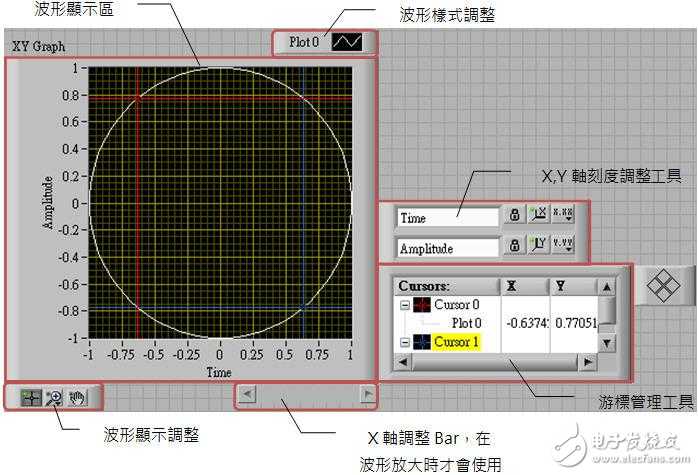Image resolution: width=698 pixels, height=475 pixels.
Task: Click the Y value 0.77051 cell
Action: [575, 323]
